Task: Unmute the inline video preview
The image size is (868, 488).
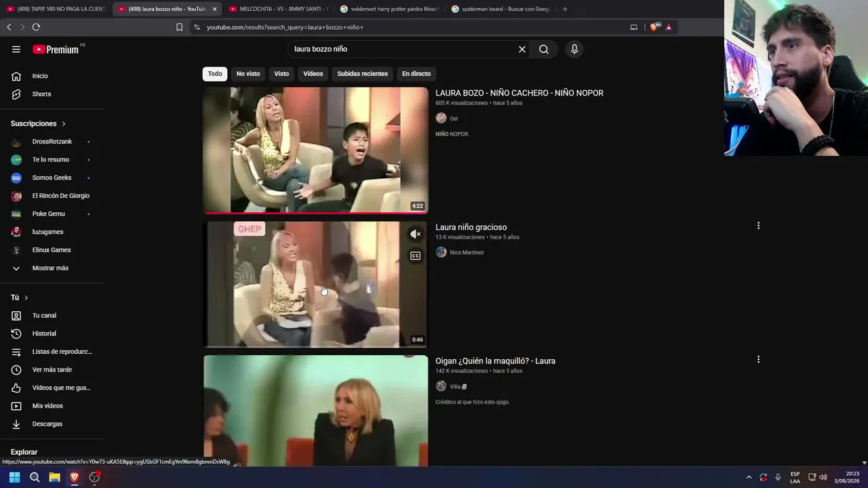Action: coord(416,235)
